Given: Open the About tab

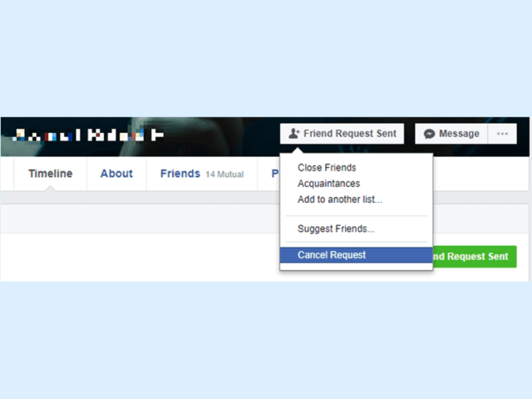Looking at the screenshot, I should (x=116, y=174).
